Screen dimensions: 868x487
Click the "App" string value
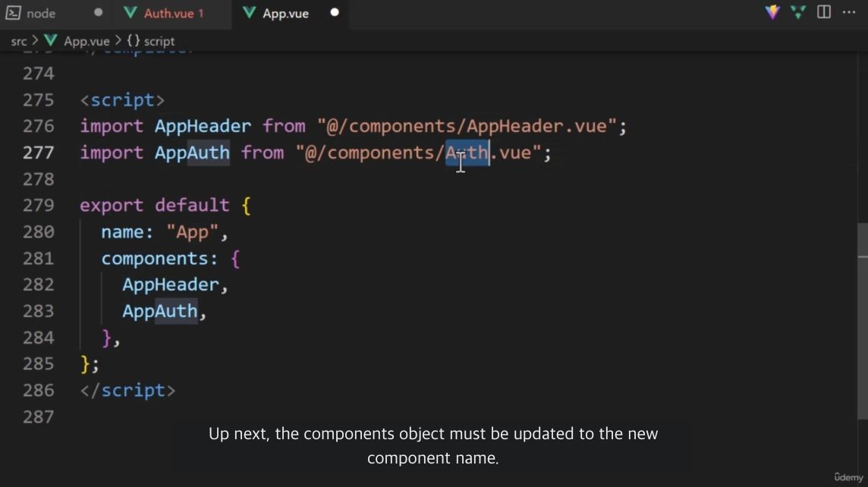[192, 232]
